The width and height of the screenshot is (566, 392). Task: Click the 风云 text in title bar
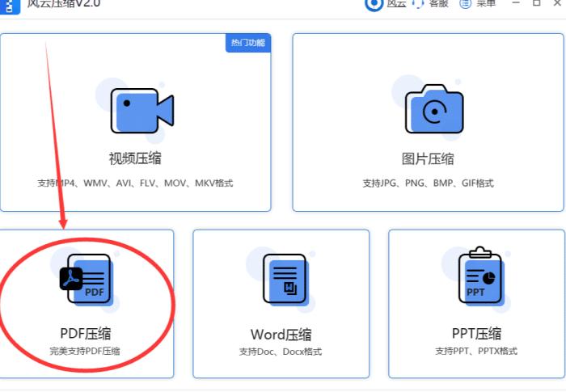pyautogui.click(x=397, y=3)
